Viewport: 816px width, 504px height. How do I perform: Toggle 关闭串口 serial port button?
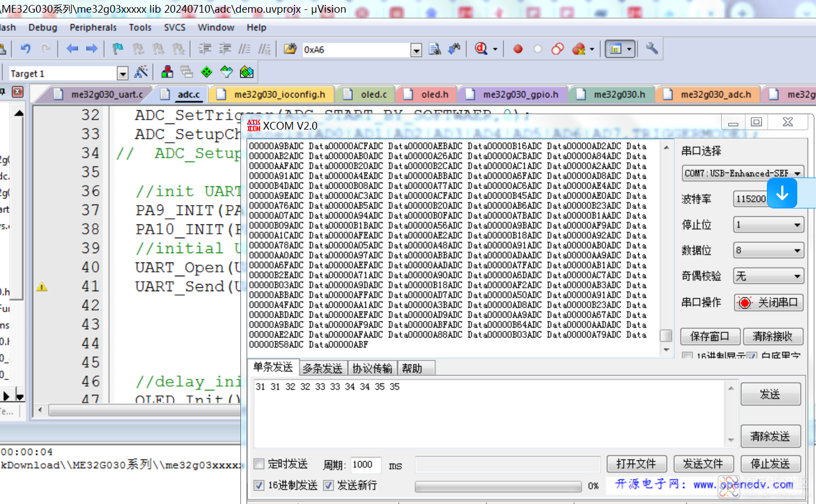pos(769,303)
